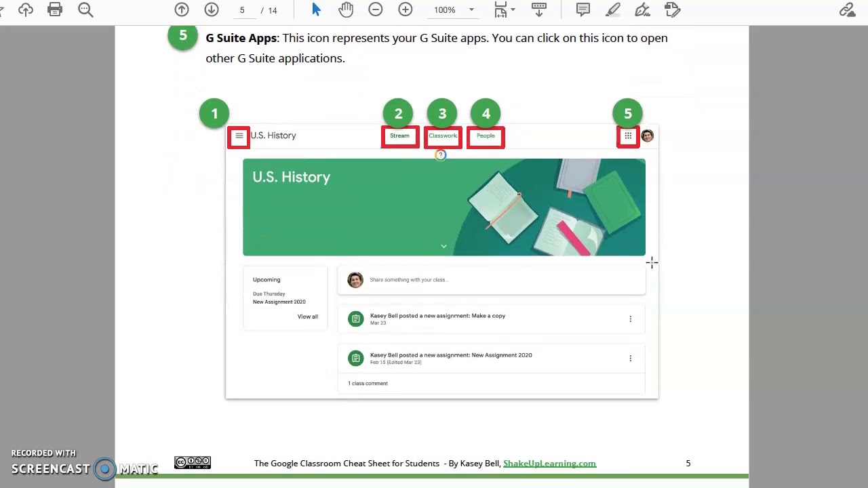Zoom in with plus circle
Viewport: 868px width, 488px height.
406,9
